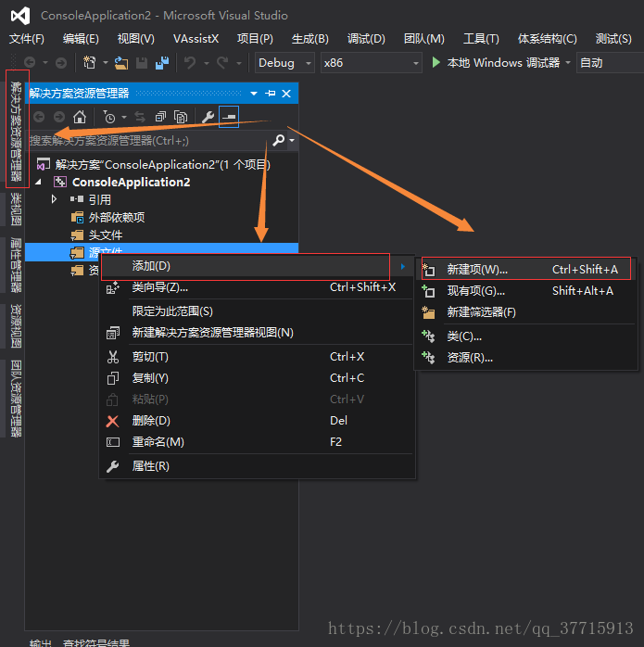Start the 本地 Windows 调试器 green play button
The height and width of the screenshot is (647, 644).
coord(436,63)
